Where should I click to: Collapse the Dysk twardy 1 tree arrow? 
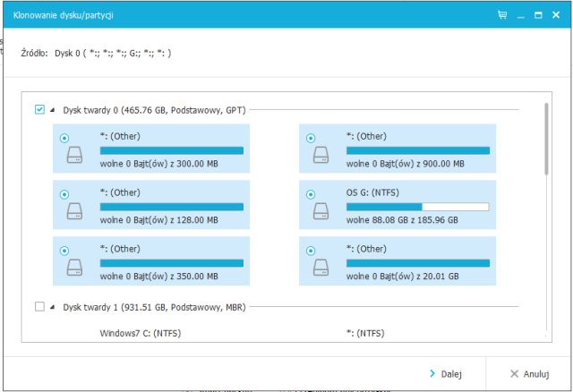coord(53,307)
